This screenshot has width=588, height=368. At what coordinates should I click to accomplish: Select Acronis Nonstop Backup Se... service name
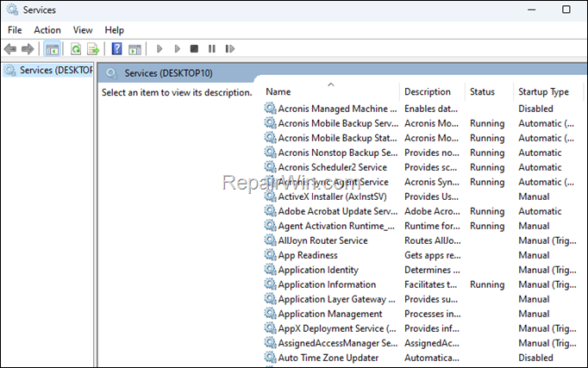tap(337, 153)
